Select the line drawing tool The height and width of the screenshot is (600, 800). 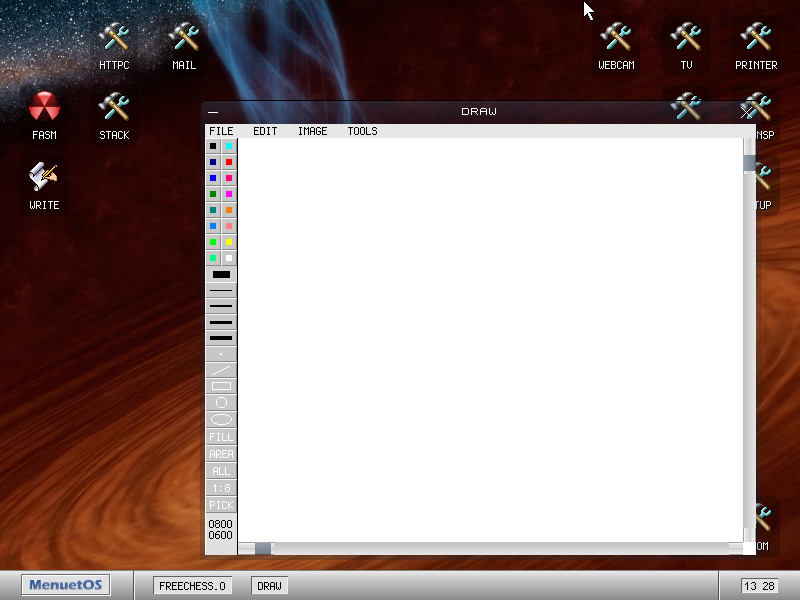tap(220, 369)
